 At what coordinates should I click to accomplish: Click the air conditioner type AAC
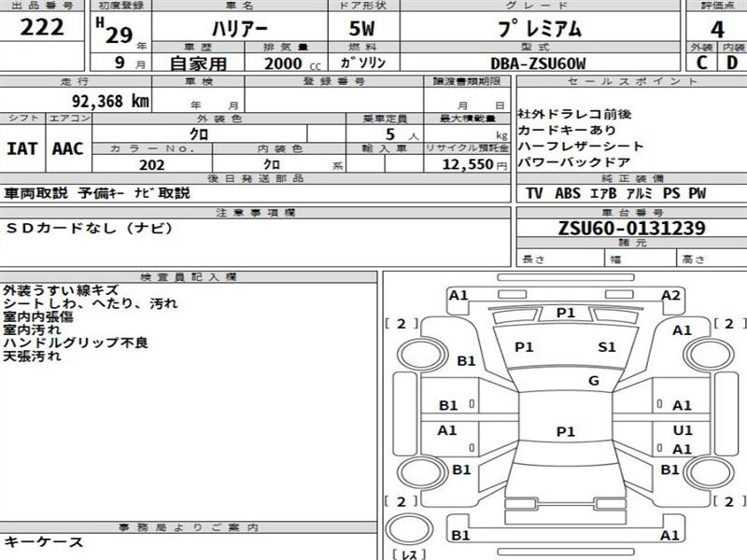(67, 148)
